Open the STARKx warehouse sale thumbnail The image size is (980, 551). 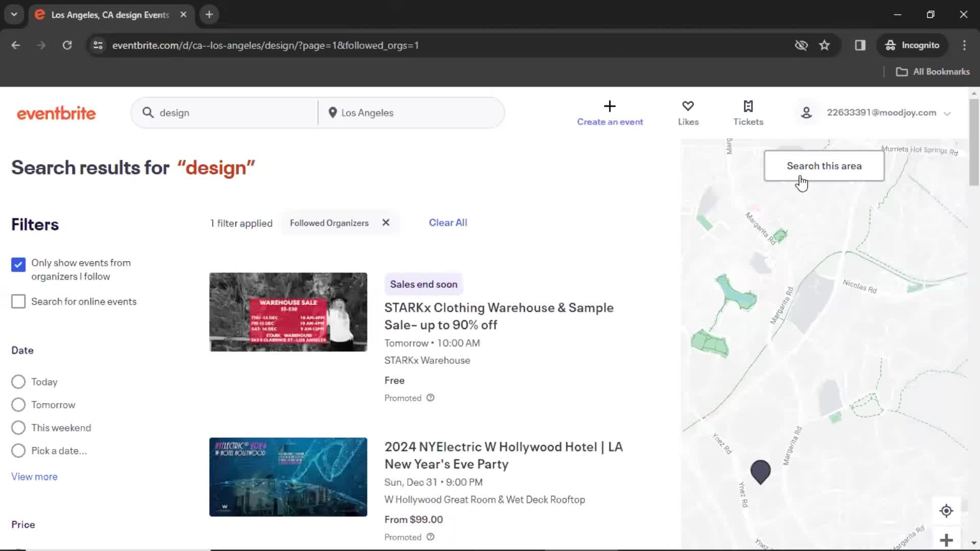click(x=288, y=312)
